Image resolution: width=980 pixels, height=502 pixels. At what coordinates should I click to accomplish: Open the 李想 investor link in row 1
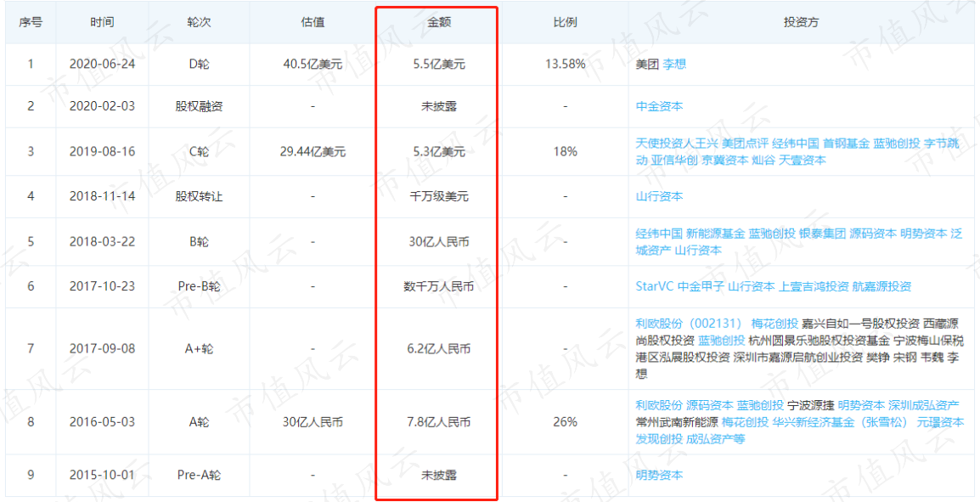coord(673,64)
